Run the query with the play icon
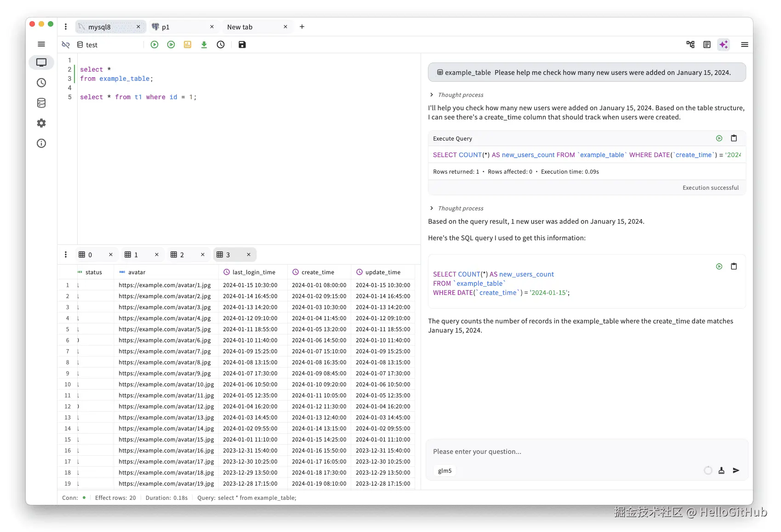The width and height of the screenshot is (781, 532). (154, 45)
